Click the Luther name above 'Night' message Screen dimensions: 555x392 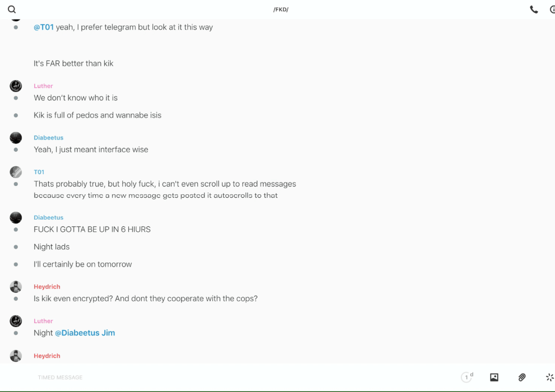tap(43, 321)
